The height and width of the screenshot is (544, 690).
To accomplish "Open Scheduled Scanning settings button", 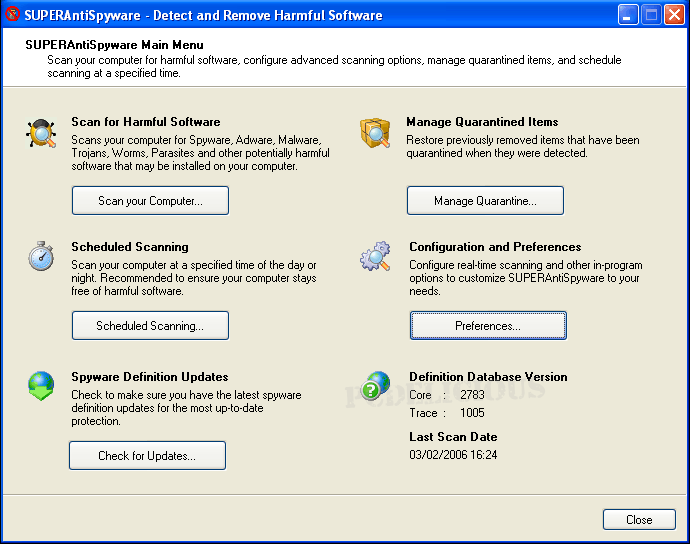I will pyautogui.click(x=150, y=326).
